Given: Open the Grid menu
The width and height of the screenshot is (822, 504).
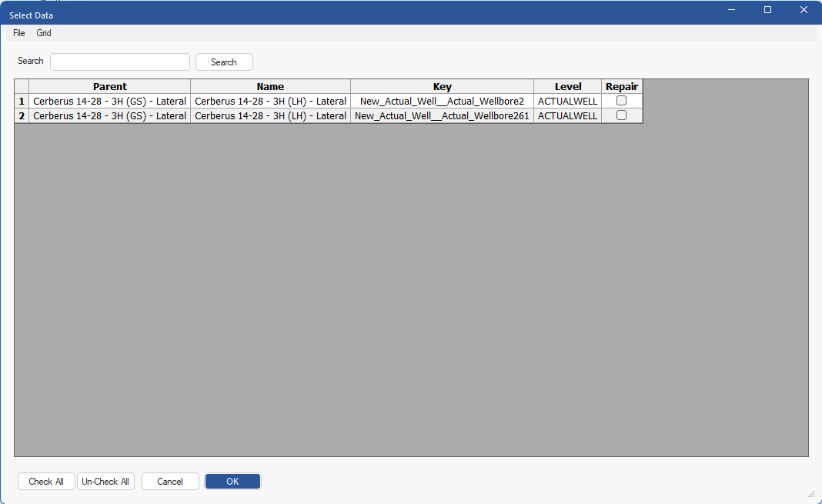Looking at the screenshot, I should tap(44, 33).
